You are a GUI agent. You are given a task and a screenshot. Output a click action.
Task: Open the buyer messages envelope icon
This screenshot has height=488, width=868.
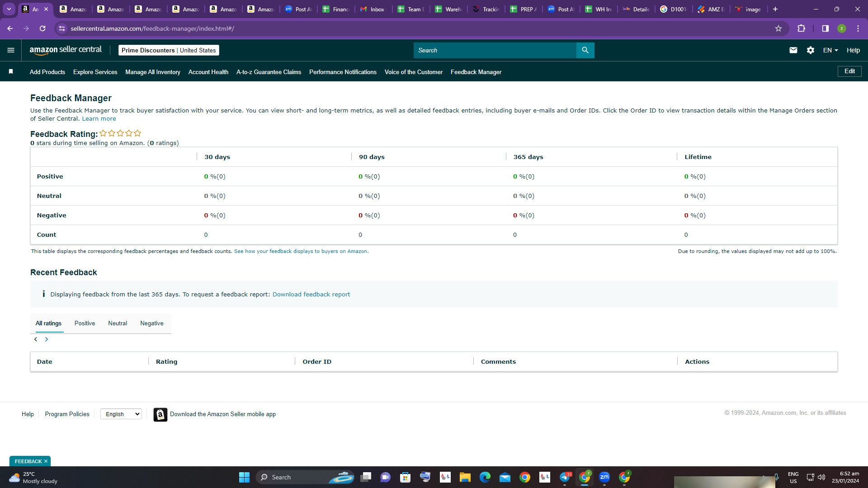pos(793,50)
